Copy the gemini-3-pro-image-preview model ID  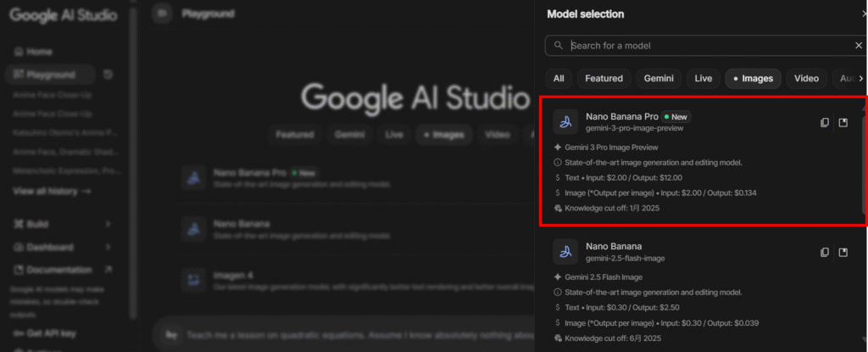pyautogui.click(x=824, y=123)
